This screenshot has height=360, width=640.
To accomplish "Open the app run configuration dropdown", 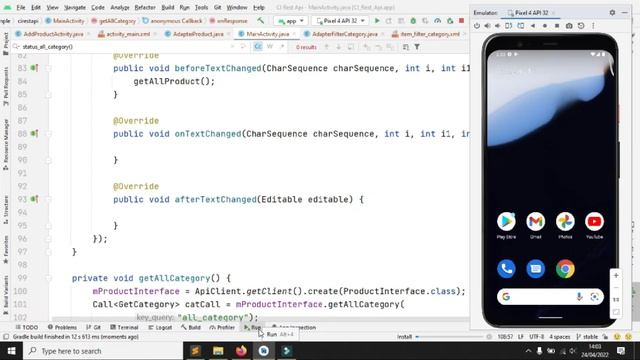I will point(291,20).
